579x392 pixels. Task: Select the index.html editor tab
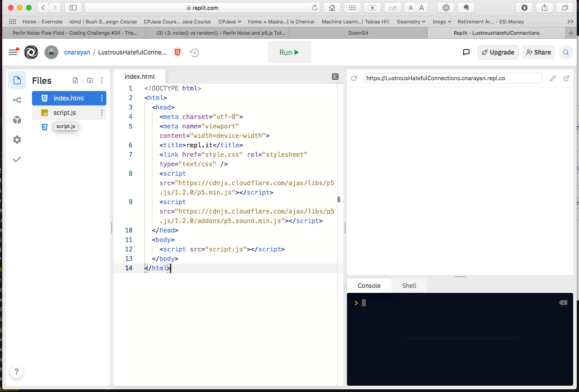140,77
